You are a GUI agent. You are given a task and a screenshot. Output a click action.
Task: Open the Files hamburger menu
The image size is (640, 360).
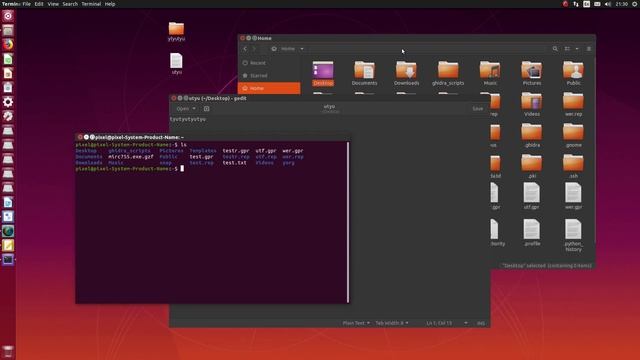[x=589, y=49]
